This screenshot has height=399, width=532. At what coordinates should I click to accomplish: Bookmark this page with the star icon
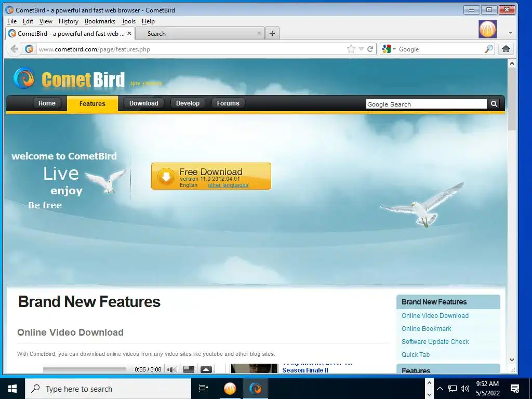tap(351, 49)
